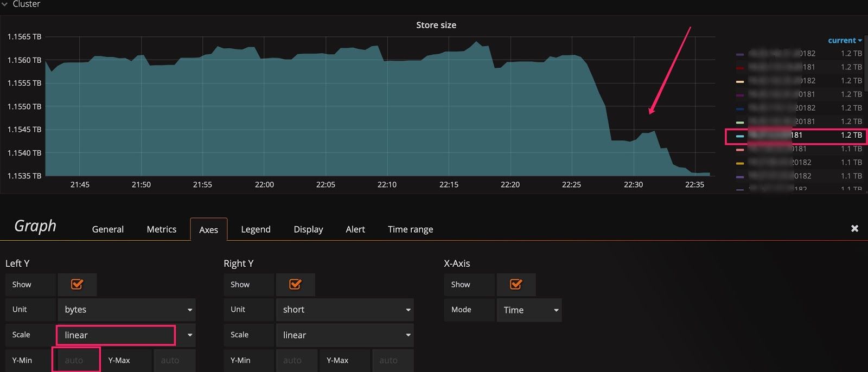Open the Left Y Scale linear dropdown
This screenshot has height=372, width=868.
[126, 335]
